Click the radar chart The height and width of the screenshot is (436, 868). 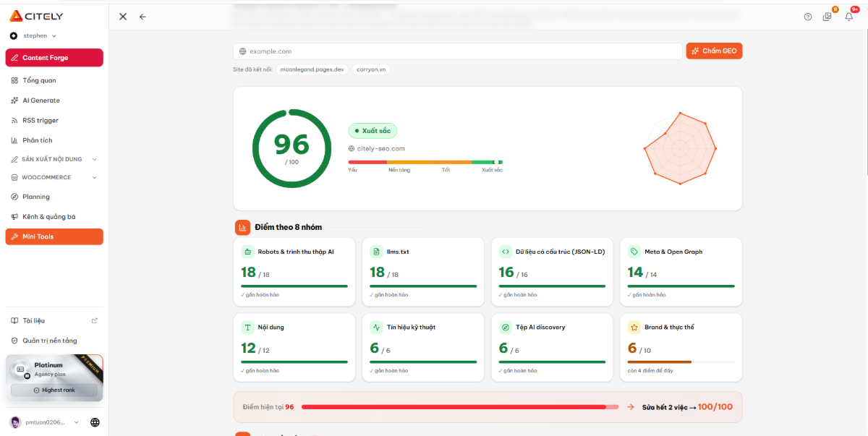(680, 148)
